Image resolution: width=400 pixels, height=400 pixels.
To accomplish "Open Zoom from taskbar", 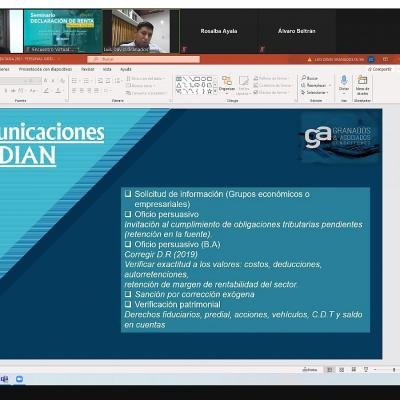I will tap(20, 379).
